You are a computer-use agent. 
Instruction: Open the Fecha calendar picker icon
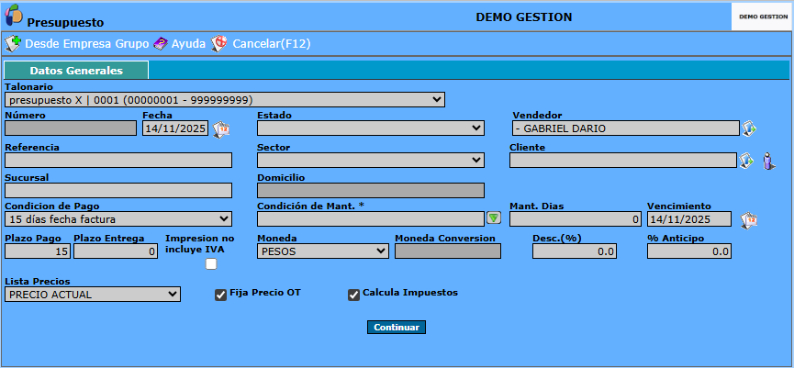(x=221, y=130)
